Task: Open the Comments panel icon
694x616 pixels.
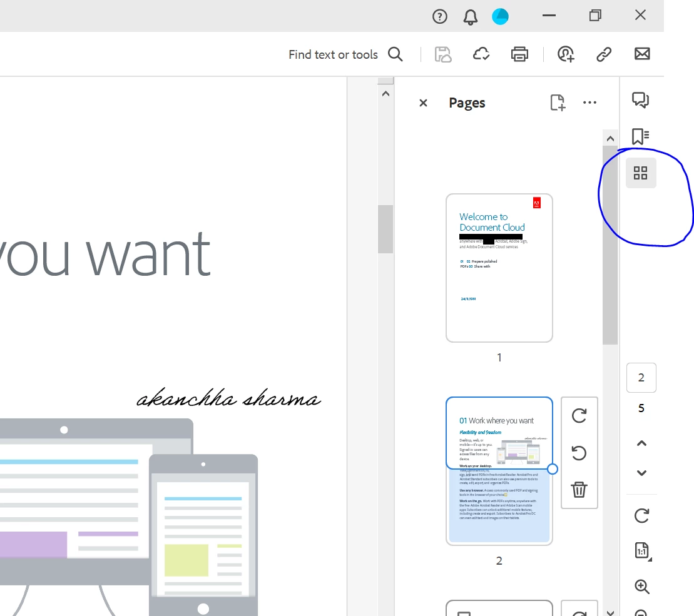Action: tap(640, 100)
